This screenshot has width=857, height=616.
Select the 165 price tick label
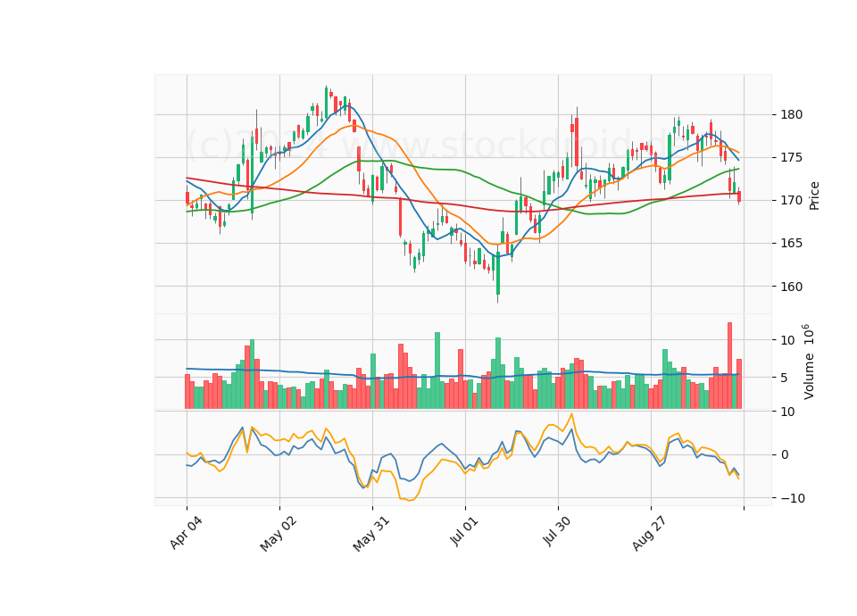792,243
